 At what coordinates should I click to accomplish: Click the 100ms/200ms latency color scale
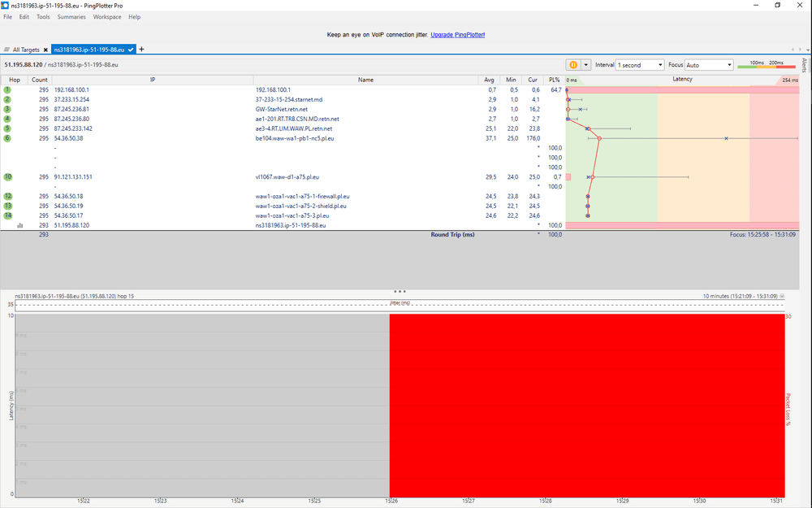pyautogui.click(x=767, y=65)
